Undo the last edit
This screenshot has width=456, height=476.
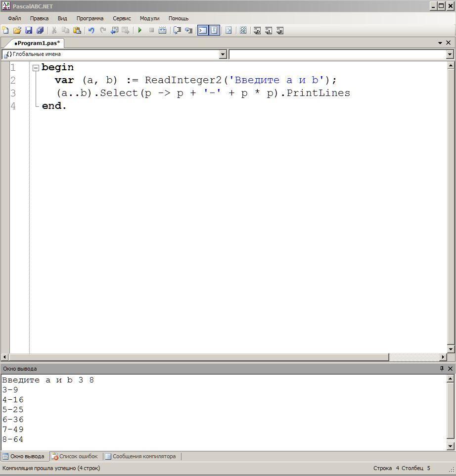[91, 30]
